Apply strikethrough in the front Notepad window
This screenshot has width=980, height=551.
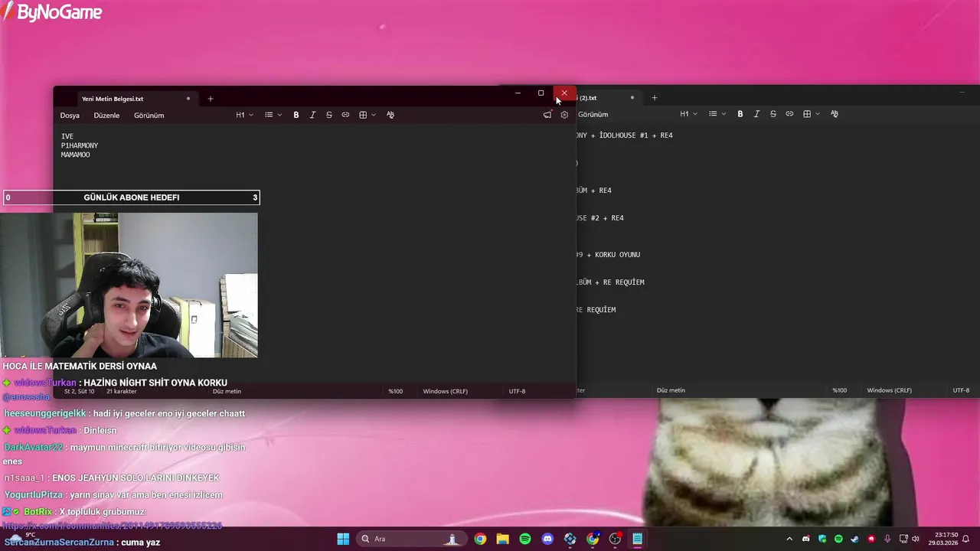(329, 115)
